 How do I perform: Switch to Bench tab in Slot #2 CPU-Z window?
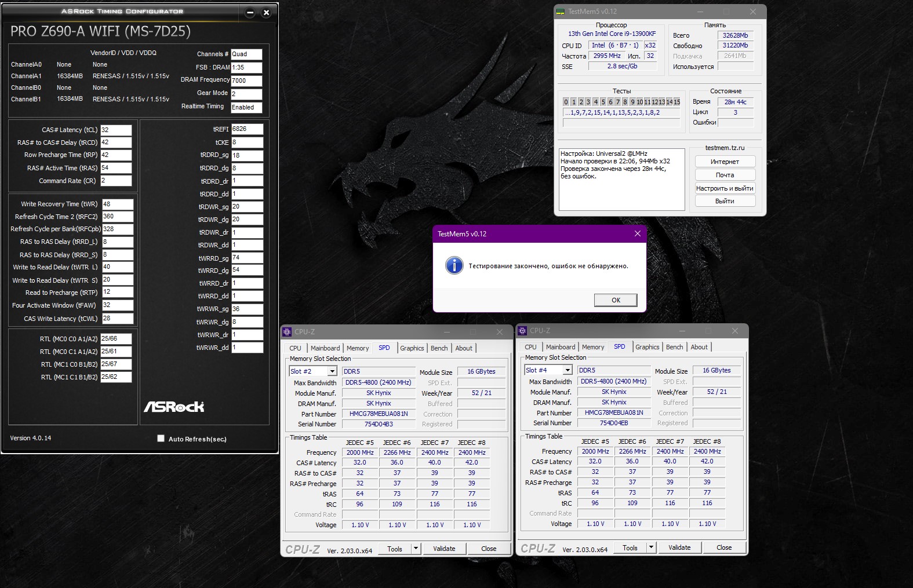coord(439,348)
